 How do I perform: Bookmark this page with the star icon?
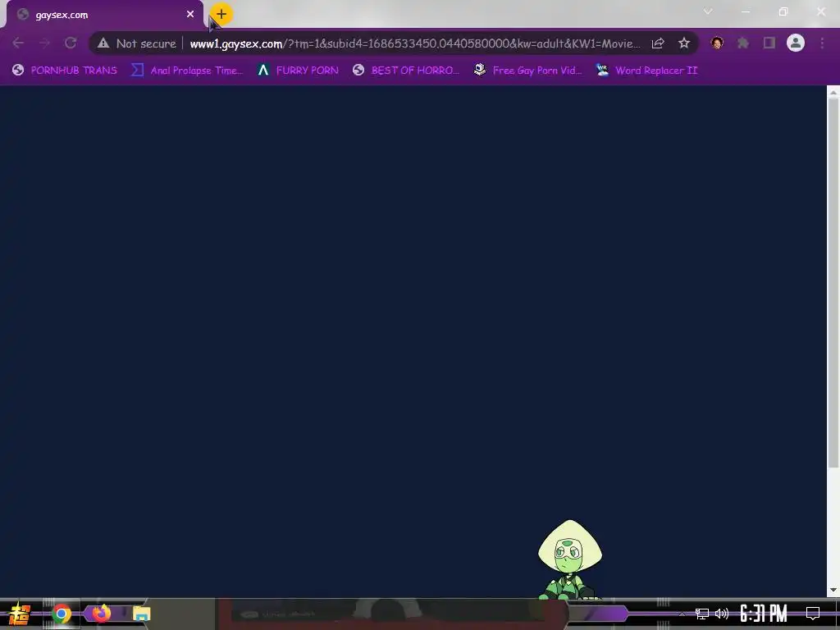(x=683, y=43)
